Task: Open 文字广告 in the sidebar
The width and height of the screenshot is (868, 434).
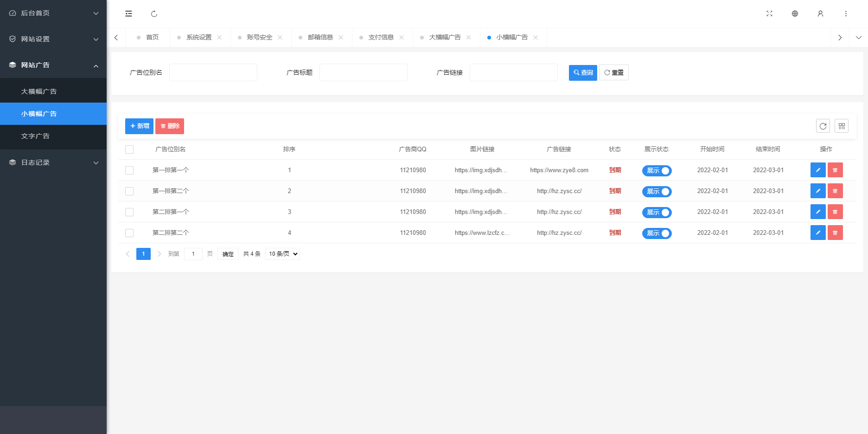Action: tap(53, 136)
